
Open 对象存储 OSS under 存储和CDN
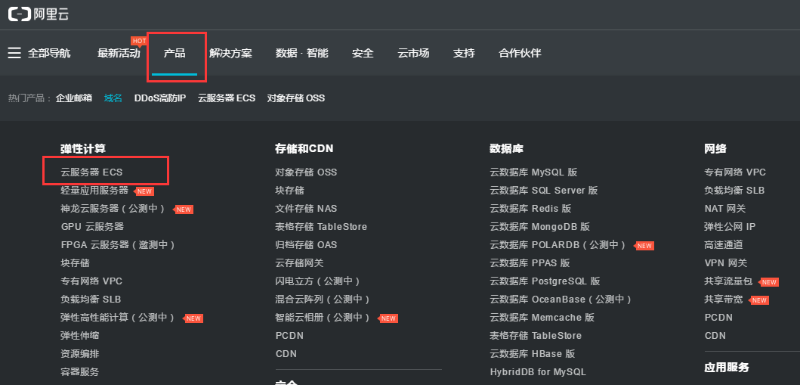click(x=306, y=172)
